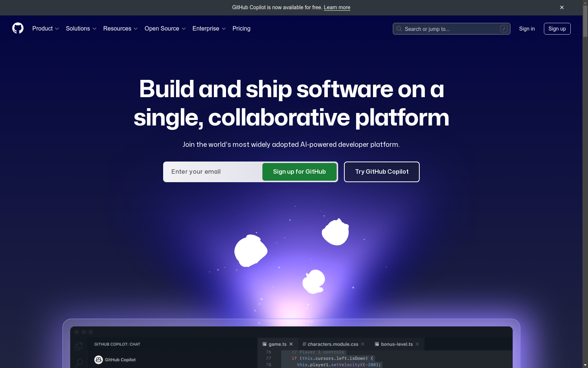The image size is (588, 368).
Task: Click the TypeScript file icon on game.ts
Action: (x=265, y=344)
